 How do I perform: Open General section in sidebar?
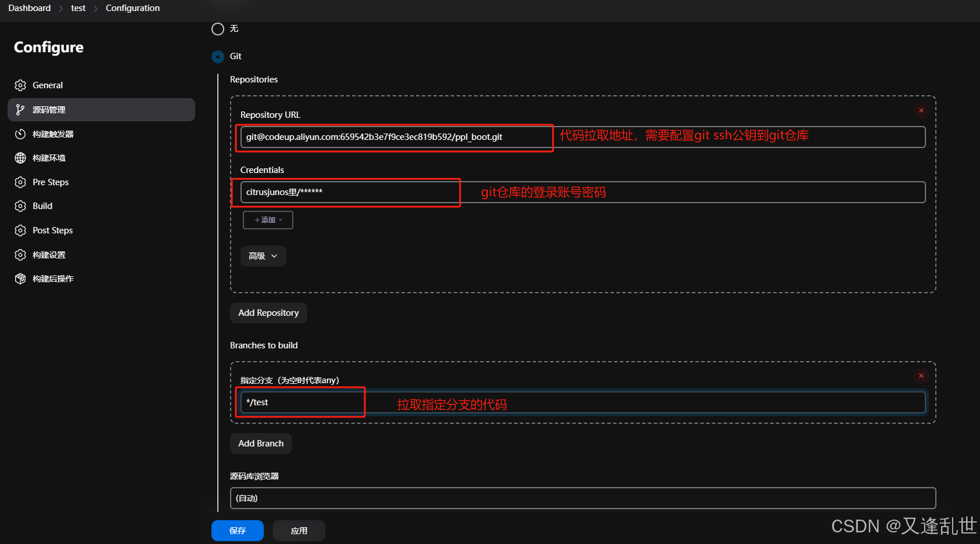[x=101, y=85]
